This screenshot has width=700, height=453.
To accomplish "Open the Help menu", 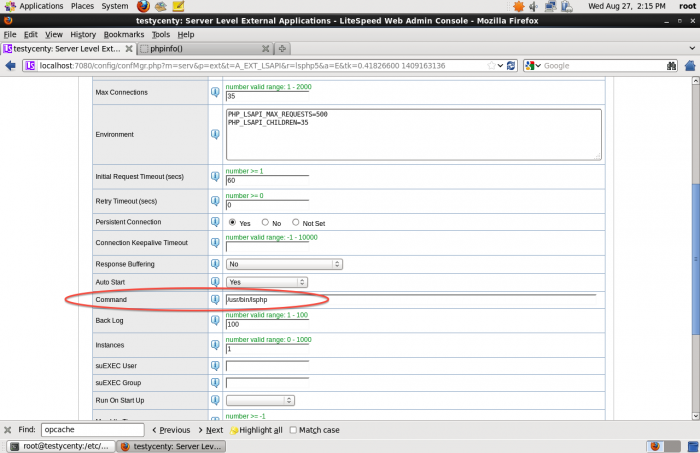I will click(x=186, y=34).
